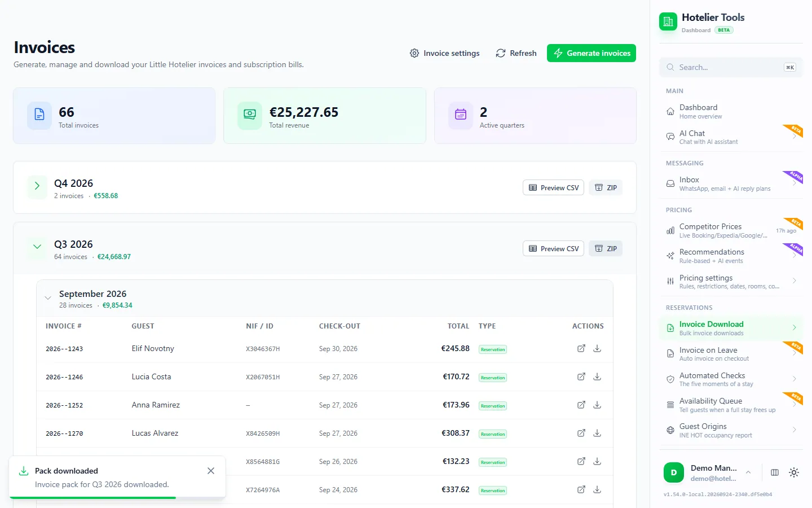
Task: Open Anna Ramirez's invoice externally
Action: (x=581, y=405)
